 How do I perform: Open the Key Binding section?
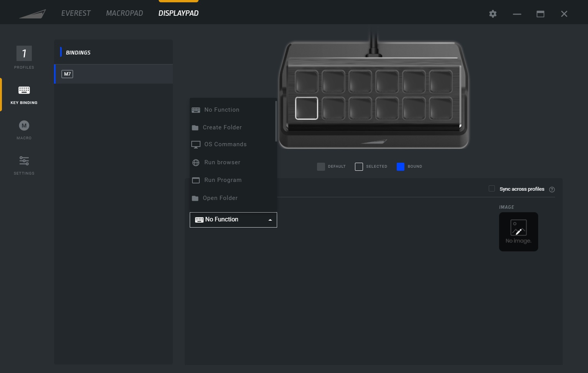[x=24, y=95]
